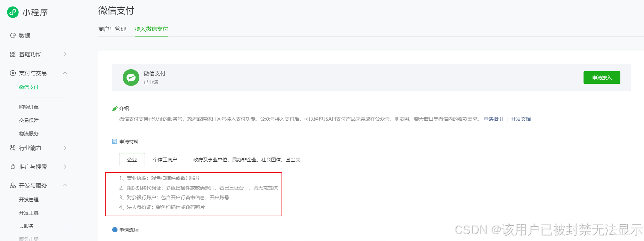Select the 企业 materials tab
The width and height of the screenshot is (644, 241).
[132, 160]
